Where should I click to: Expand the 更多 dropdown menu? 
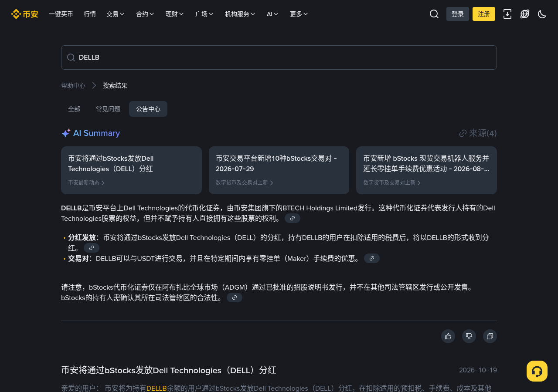[299, 14]
